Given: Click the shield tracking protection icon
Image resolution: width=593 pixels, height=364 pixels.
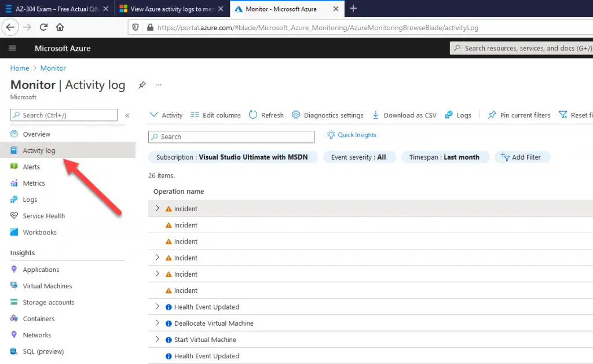Looking at the screenshot, I should coord(136,27).
